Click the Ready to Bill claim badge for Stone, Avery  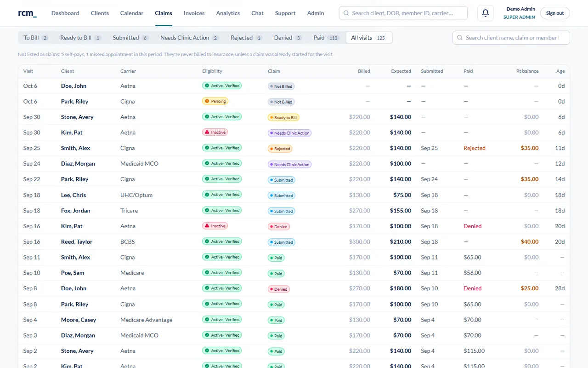[283, 117]
